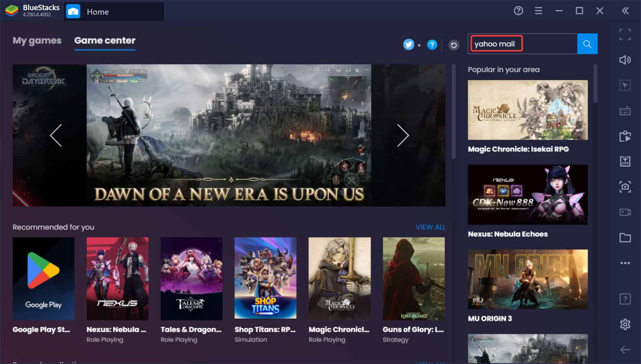Screen dimensions: 641x364
Task: Show previous banner with left arrow
Action: pos(56,135)
